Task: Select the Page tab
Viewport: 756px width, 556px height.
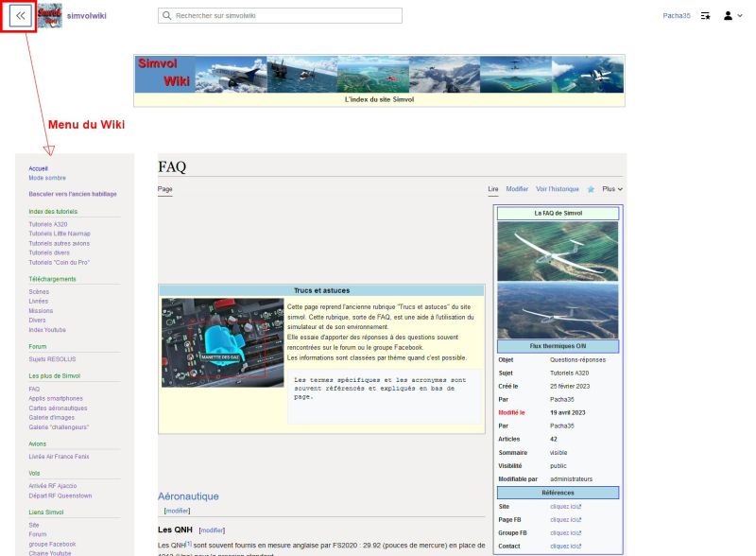Action: [164, 189]
